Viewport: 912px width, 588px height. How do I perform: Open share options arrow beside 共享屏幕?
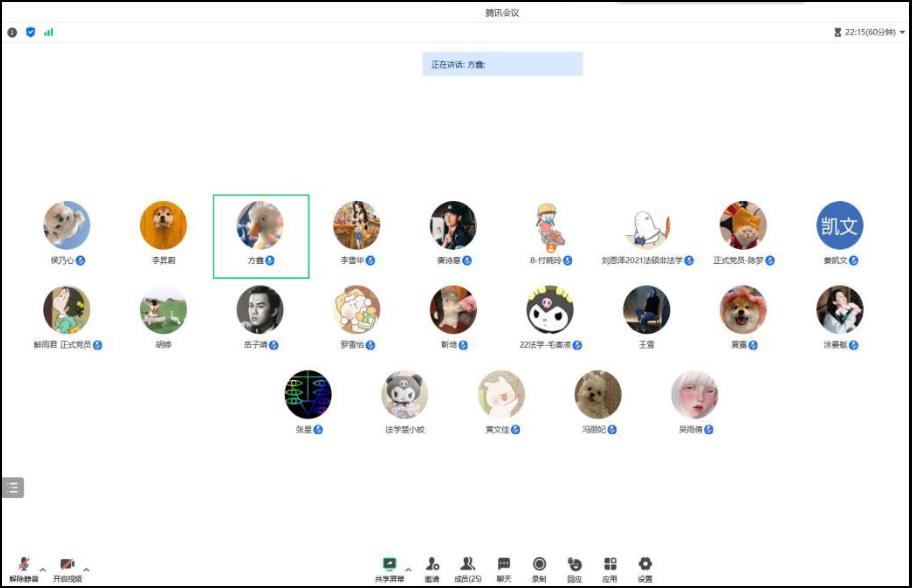(408, 569)
